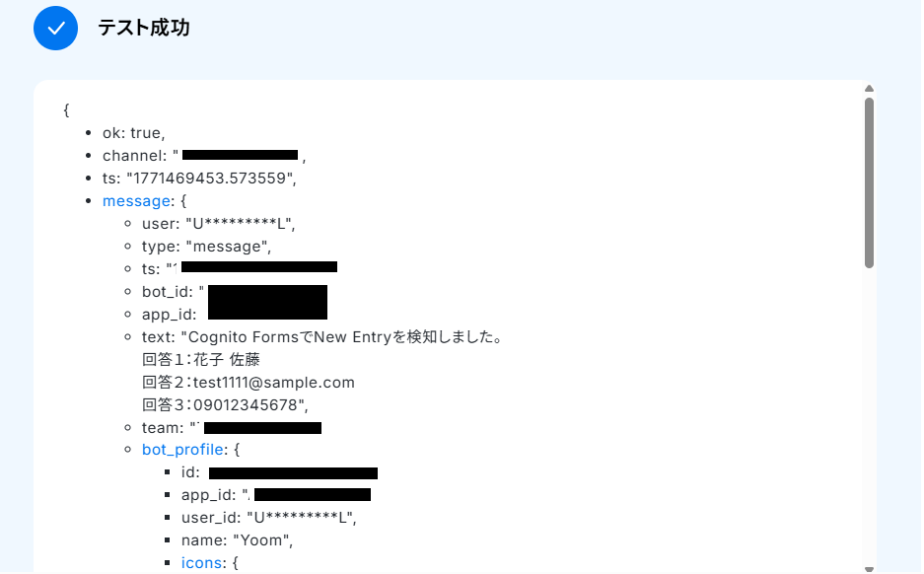Click the blue checkmark success icon
The width and height of the screenshot is (924, 574).
click(56, 29)
